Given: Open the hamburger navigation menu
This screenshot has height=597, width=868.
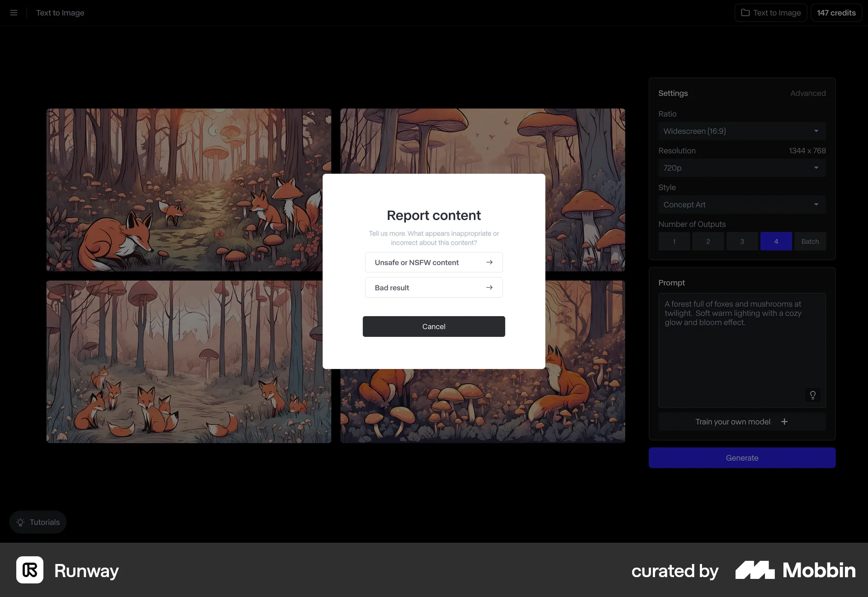Looking at the screenshot, I should point(14,13).
